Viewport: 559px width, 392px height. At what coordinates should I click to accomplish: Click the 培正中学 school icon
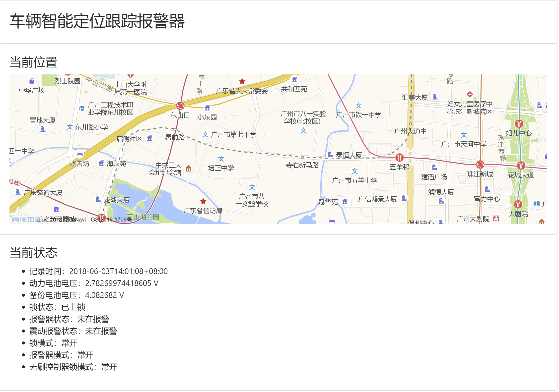tap(221, 159)
